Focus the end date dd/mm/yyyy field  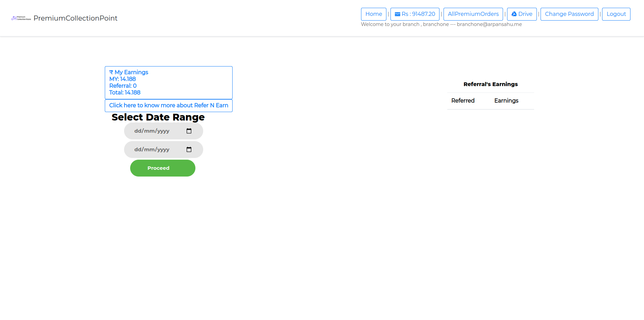152,150
